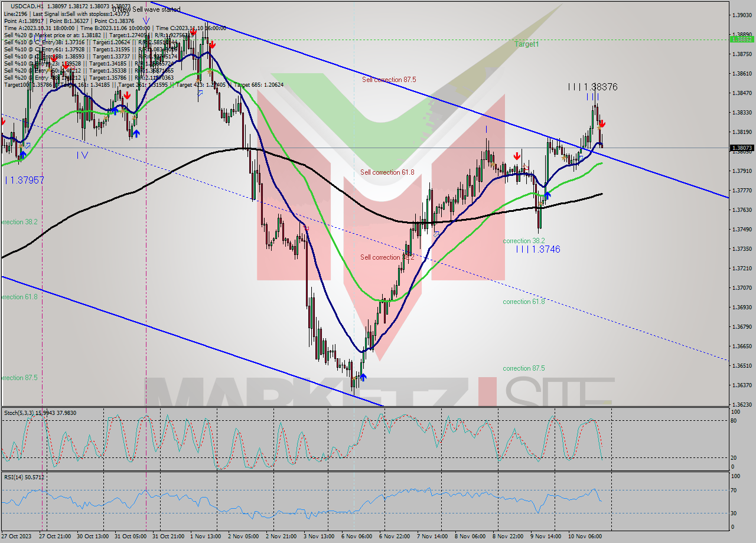Image resolution: width=756 pixels, height=543 pixels.
Task: Click the 'I V' wave label
Action: coord(82,155)
